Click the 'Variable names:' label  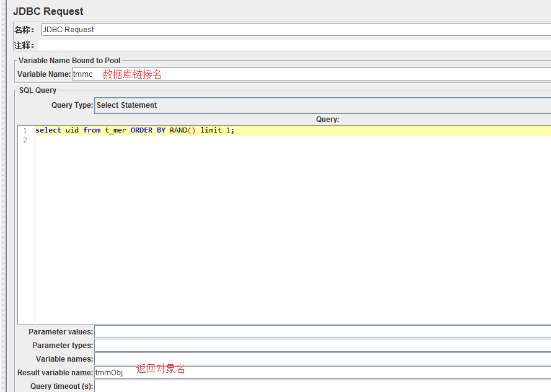point(64,359)
